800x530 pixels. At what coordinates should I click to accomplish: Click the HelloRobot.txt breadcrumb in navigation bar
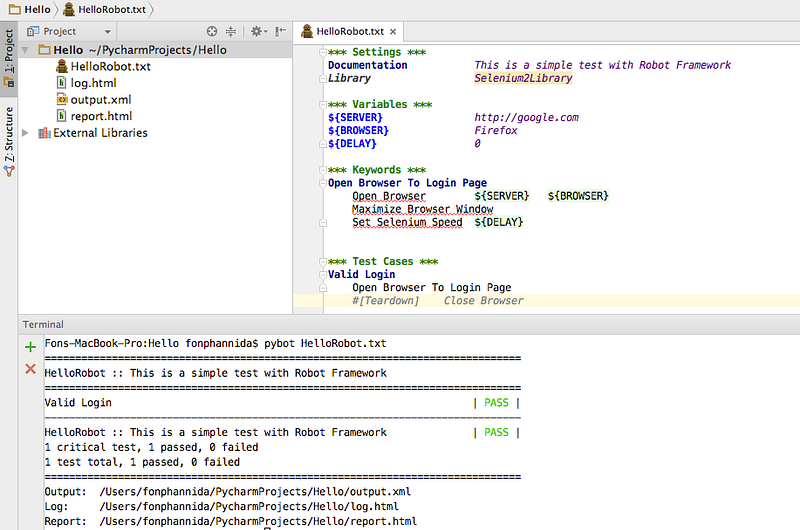(105, 10)
